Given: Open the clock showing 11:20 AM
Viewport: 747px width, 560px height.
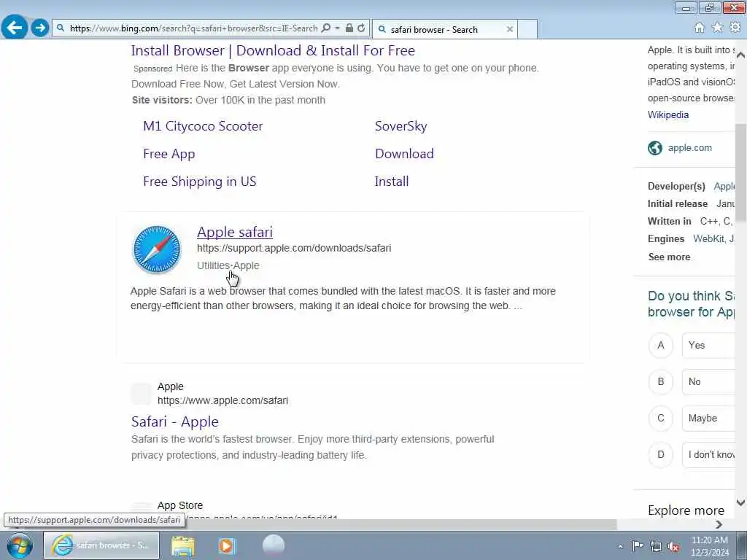Looking at the screenshot, I should coord(709,546).
